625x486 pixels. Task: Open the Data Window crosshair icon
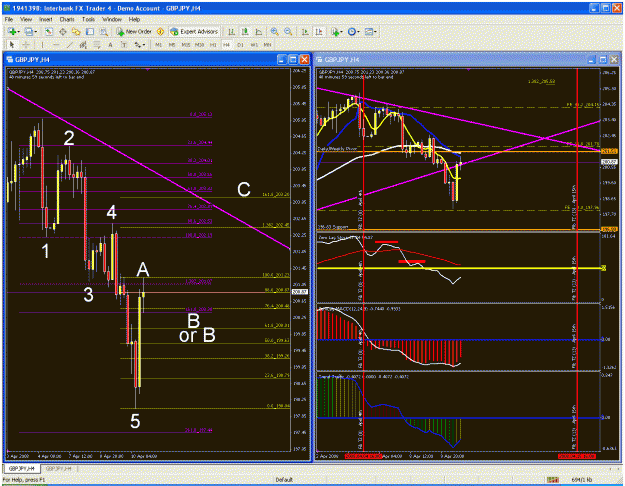point(63,31)
